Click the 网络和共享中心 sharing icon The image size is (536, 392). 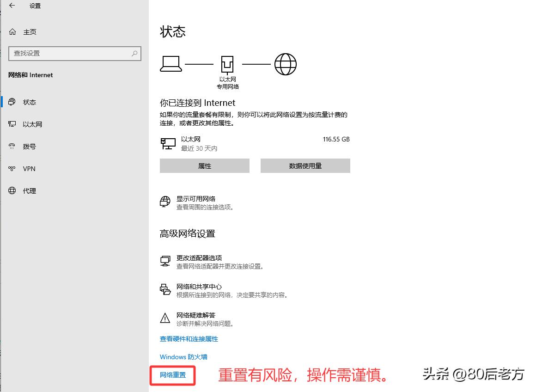click(x=165, y=289)
